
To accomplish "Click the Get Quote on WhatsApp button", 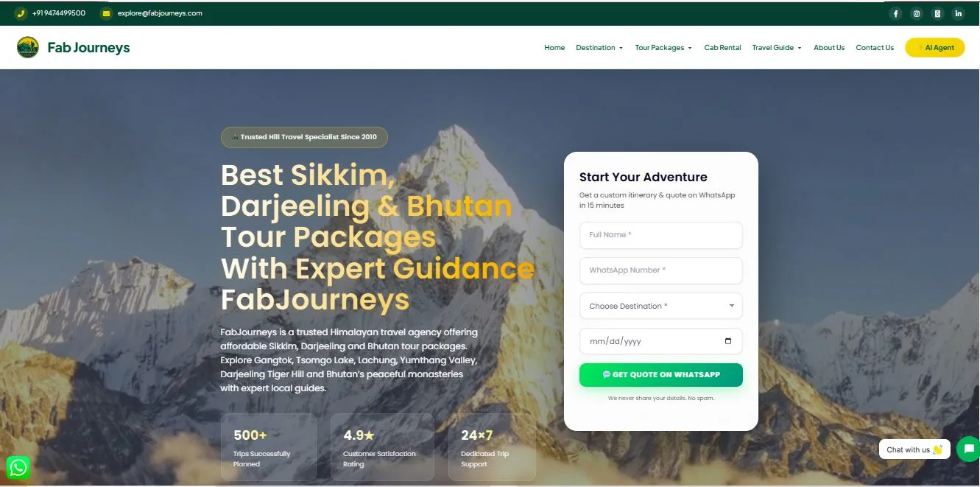I will coord(660,374).
